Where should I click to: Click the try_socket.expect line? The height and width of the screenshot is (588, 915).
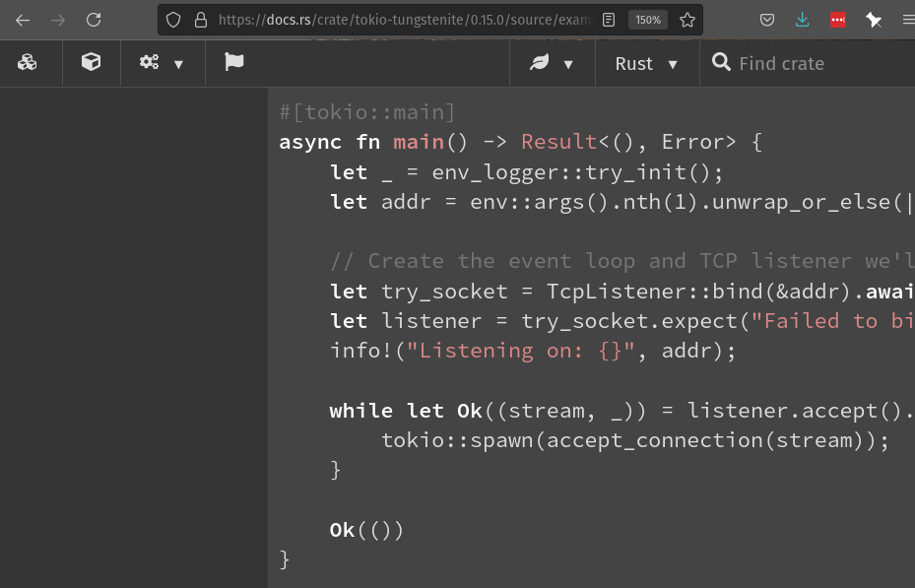[622, 321]
